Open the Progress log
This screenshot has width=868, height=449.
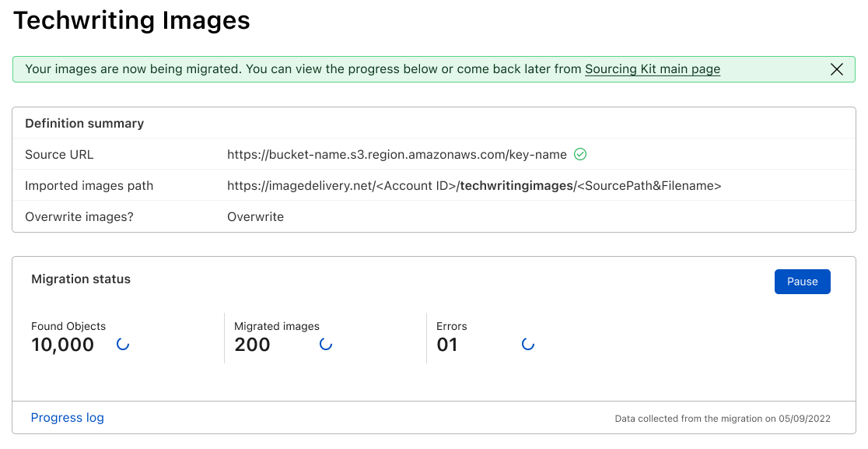[68, 417]
